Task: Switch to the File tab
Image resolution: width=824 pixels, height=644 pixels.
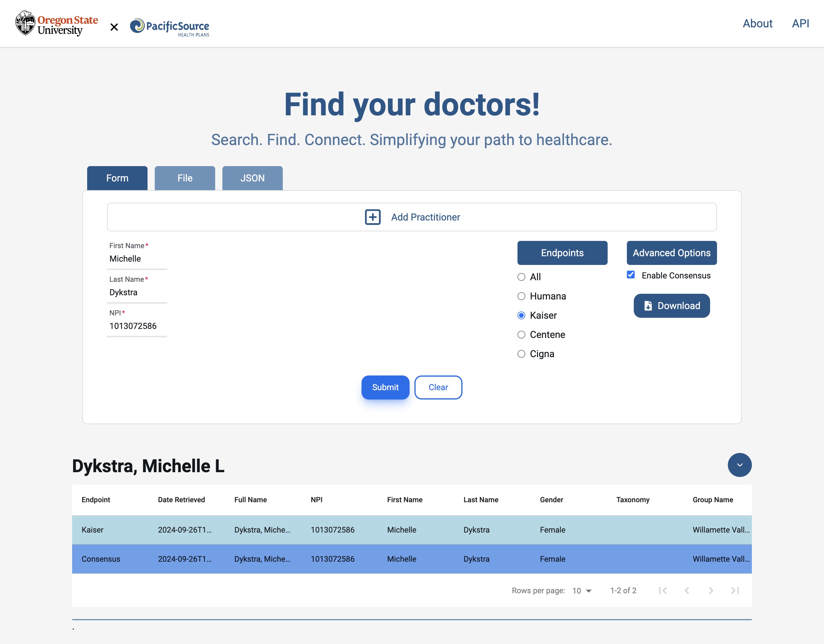Action: click(185, 178)
